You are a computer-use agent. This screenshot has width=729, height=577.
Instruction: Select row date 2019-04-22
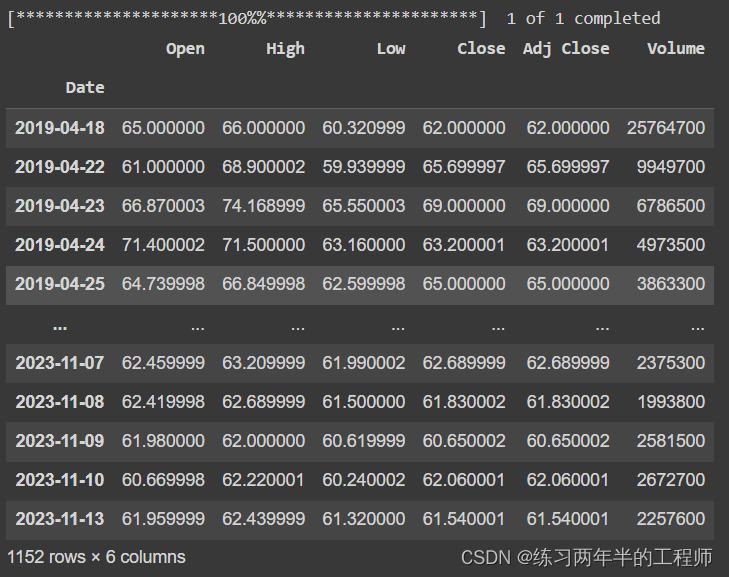click(x=60, y=167)
